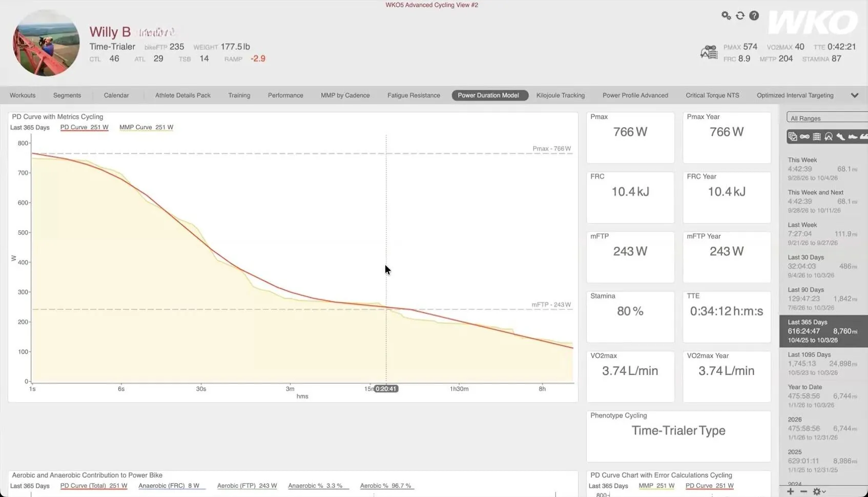
Task: Click the 0:20:41 time marker on chart axis
Action: pos(386,389)
